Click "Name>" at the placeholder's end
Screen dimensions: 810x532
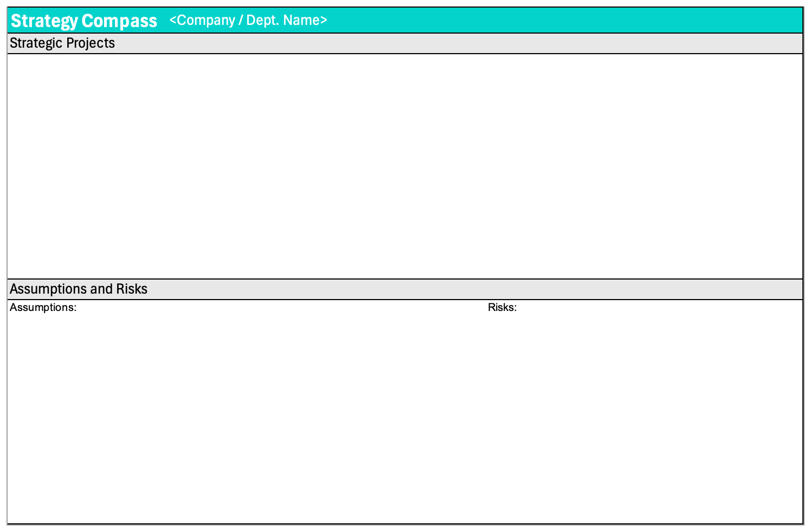point(306,21)
